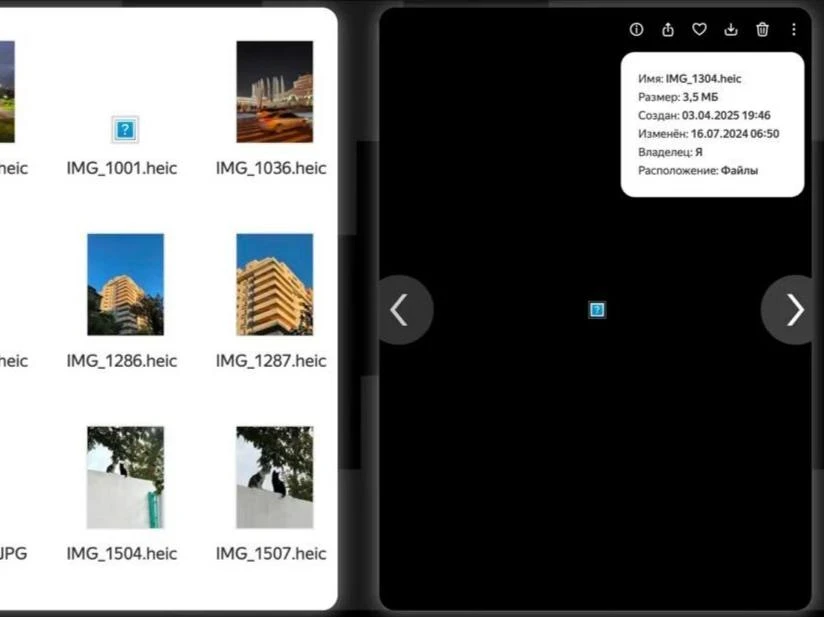The height and width of the screenshot is (617, 824).
Task: Download the photo with the download icon
Action: (731, 29)
